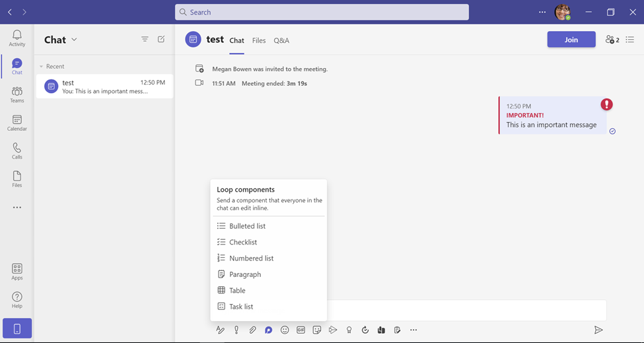This screenshot has width=644, height=343.
Task: Set delivery options exclamation icon
Action: [x=236, y=330]
